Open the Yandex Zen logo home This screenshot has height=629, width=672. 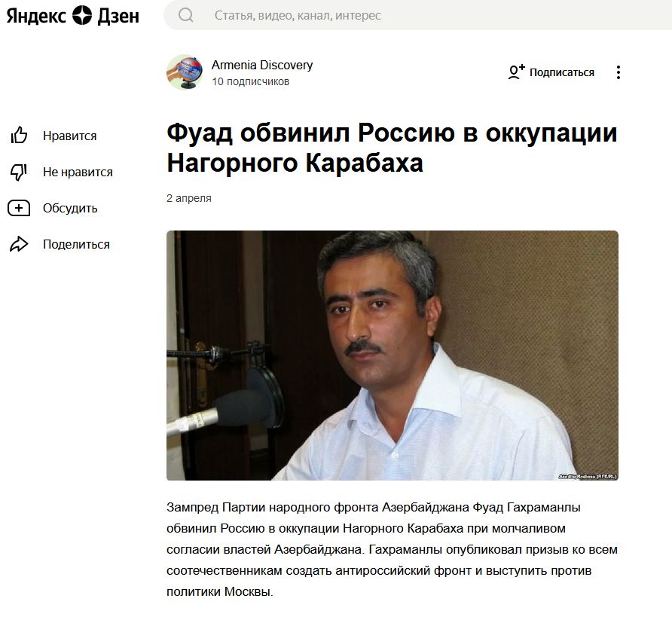tap(73, 16)
